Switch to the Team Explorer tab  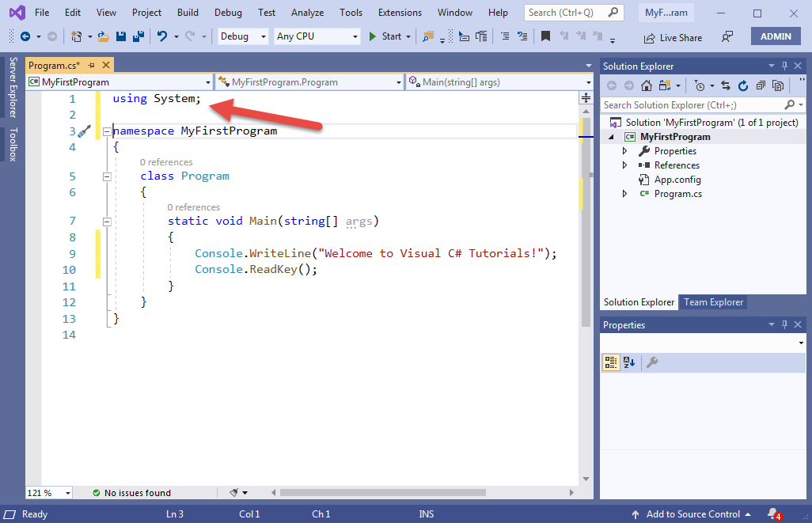pos(712,302)
